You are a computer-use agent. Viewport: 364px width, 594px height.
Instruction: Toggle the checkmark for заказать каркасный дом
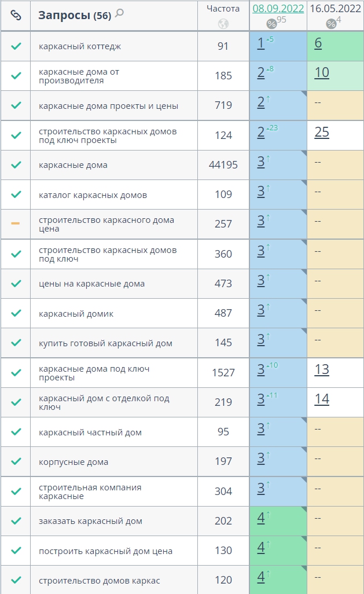16,521
